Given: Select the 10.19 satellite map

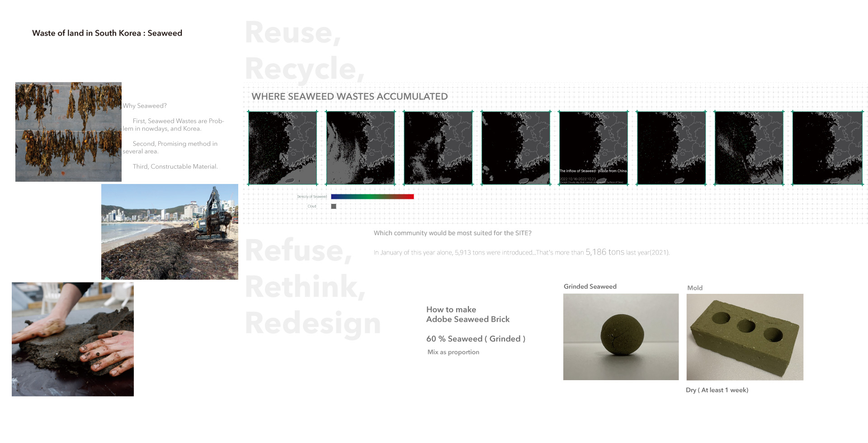Looking at the screenshot, I should [x=516, y=148].
